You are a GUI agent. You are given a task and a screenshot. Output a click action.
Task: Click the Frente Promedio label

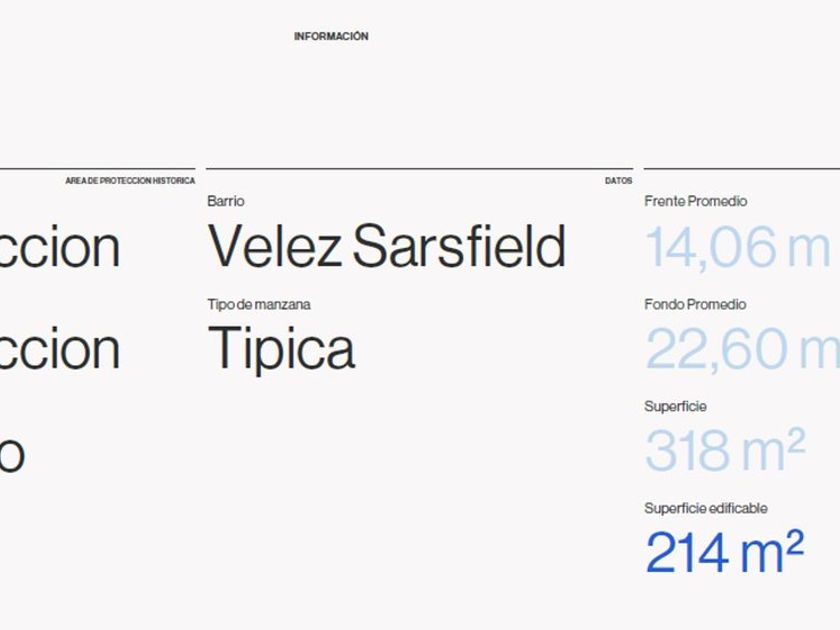tap(695, 201)
